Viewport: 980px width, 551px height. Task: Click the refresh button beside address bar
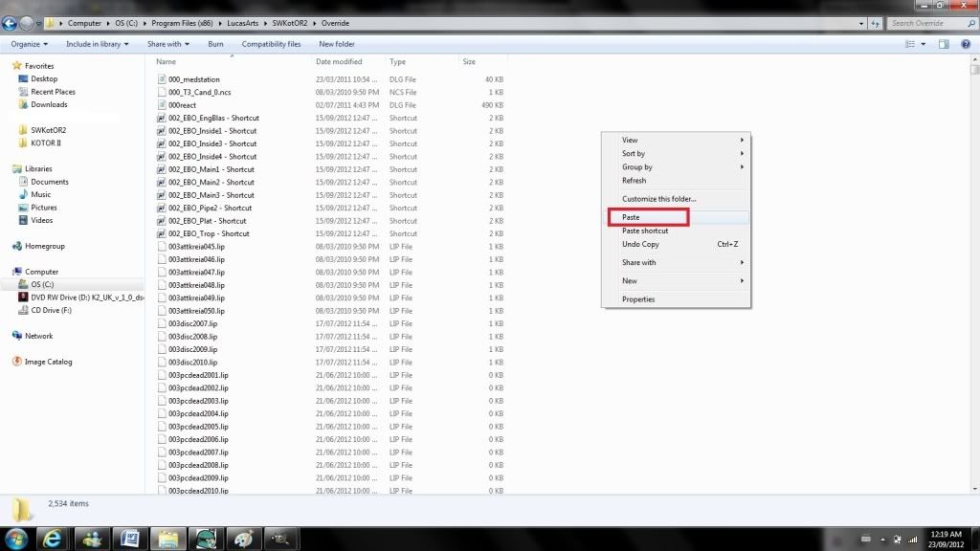(875, 23)
